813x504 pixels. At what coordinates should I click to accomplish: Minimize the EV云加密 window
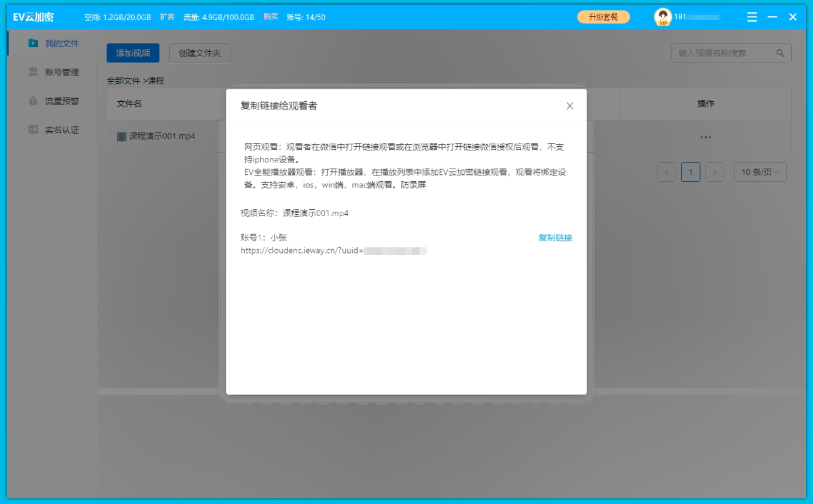(x=773, y=17)
